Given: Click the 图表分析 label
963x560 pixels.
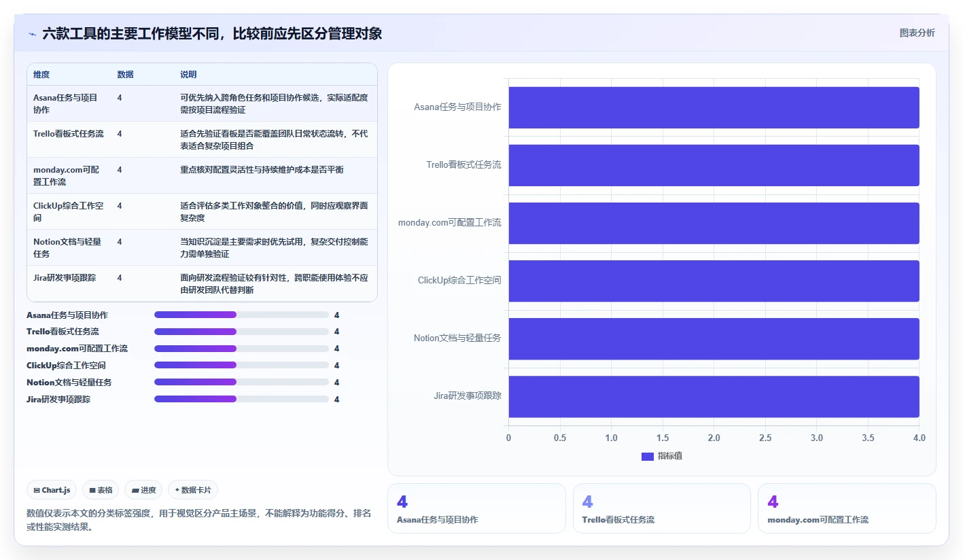Looking at the screenshot, I should click(x=917, y=33).
